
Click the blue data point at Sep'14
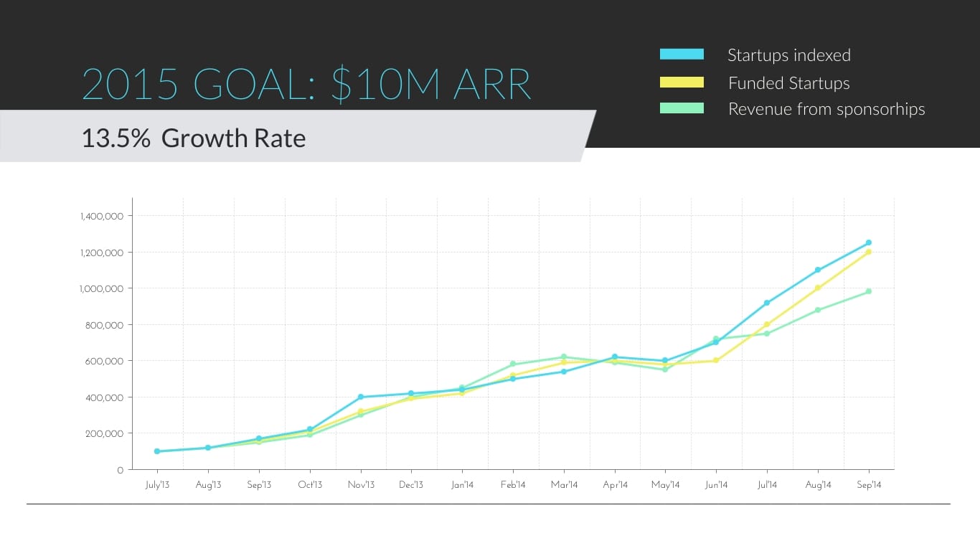pyautogui.click(x=868, y=242)
